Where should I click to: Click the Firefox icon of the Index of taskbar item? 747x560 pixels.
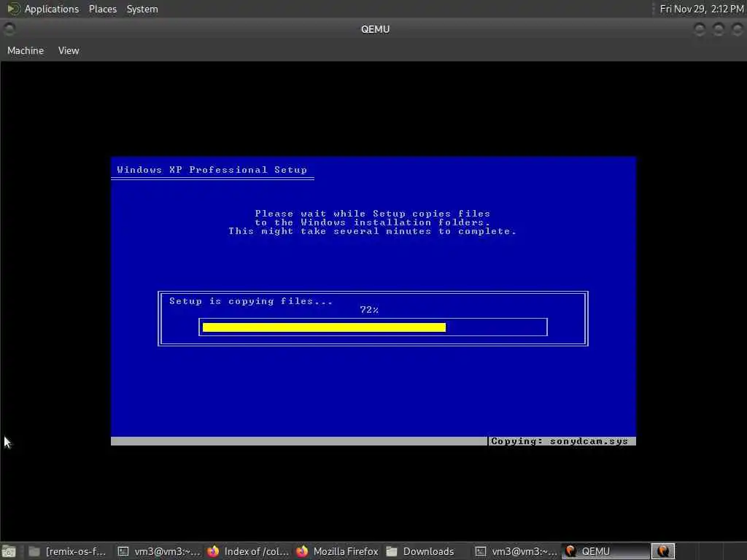click(x=213, y=551)
